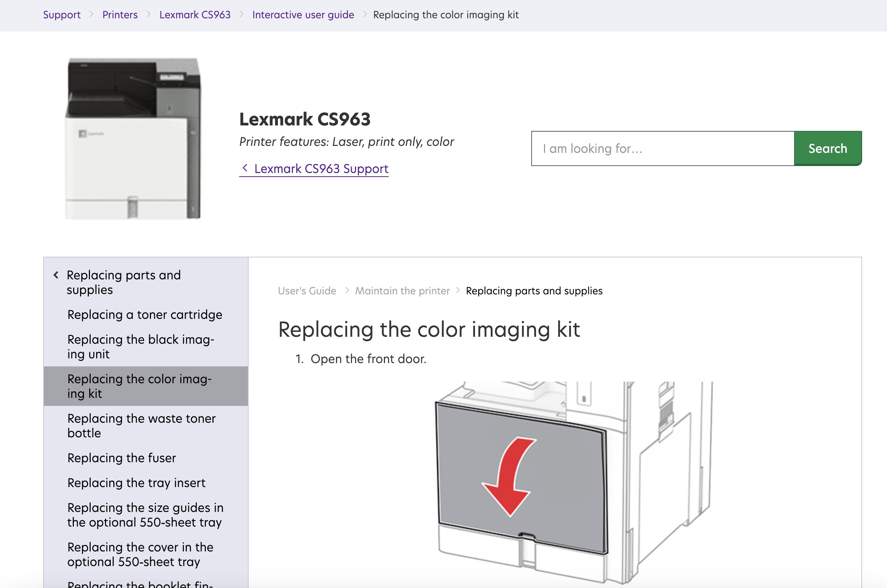Select 'Replacing a toner cartridge' in sidebar
The image size is (887, 588).
[145, 314]
